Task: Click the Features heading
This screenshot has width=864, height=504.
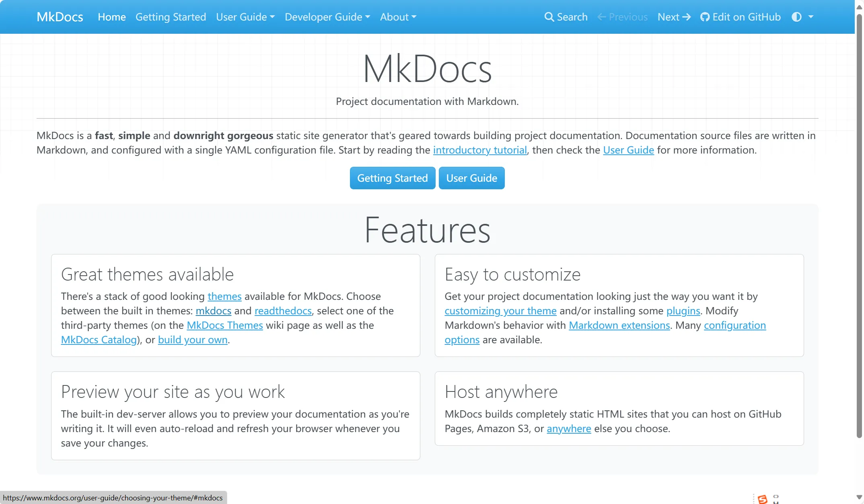Action: coord(427,230)
